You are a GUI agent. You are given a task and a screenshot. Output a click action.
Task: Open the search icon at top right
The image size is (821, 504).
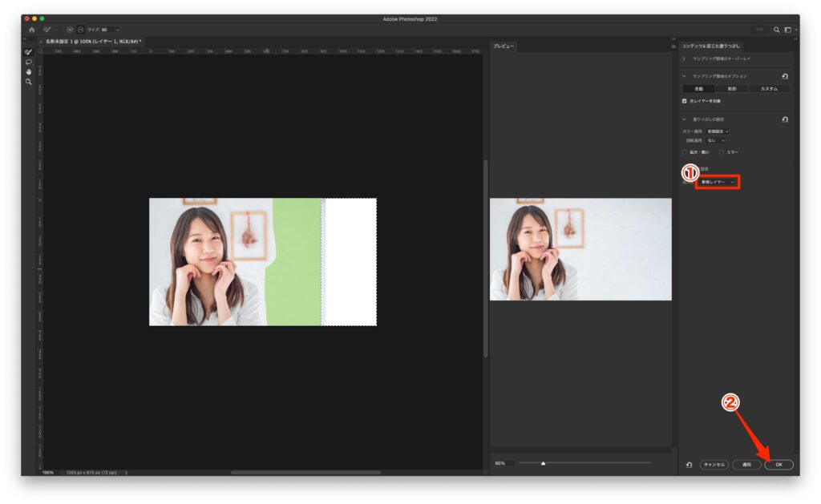(776, 30)
